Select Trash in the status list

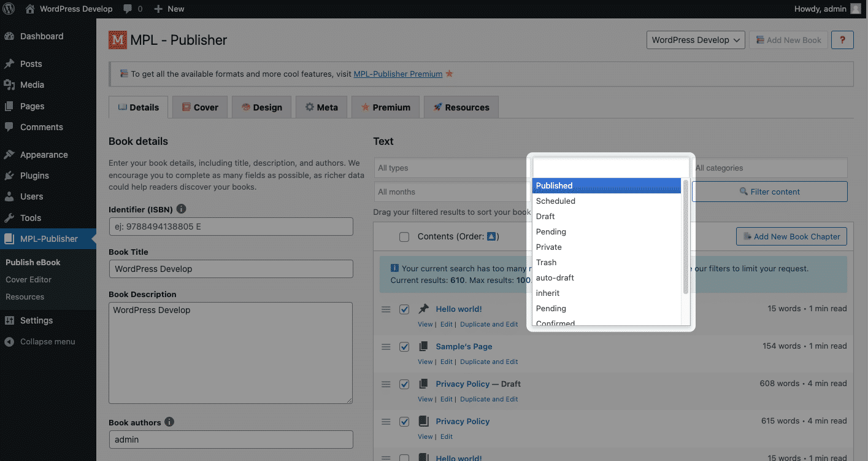point(607,262)
